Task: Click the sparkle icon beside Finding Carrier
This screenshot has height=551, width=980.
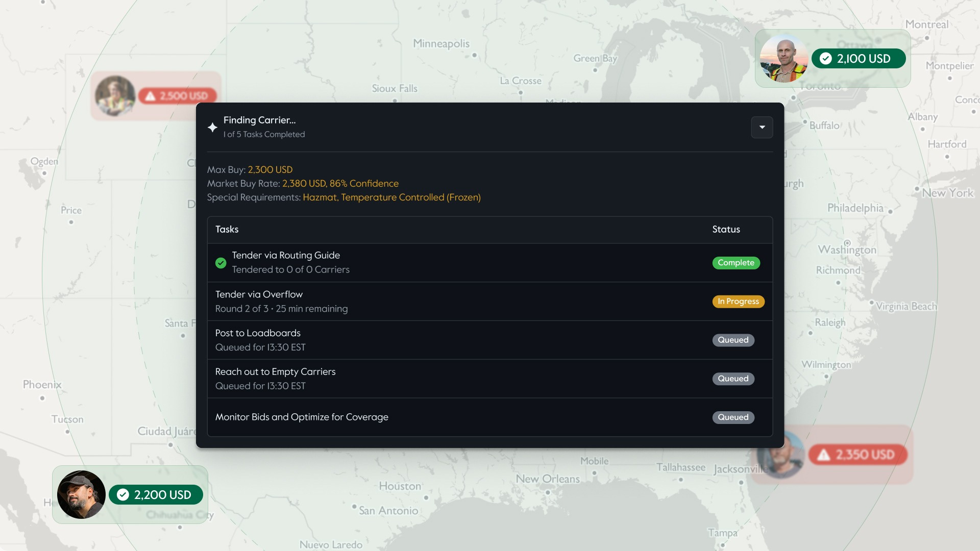Action: [x=212, y=127]
